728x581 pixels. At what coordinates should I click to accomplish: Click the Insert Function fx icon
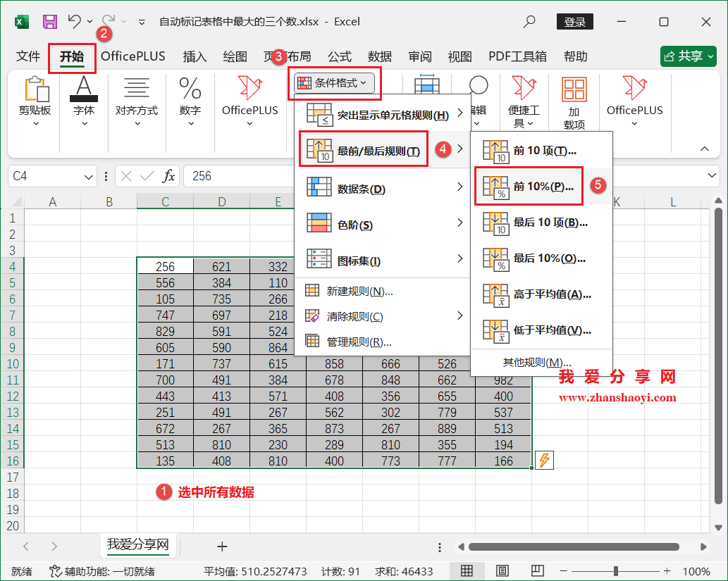(x=169, y=176)
